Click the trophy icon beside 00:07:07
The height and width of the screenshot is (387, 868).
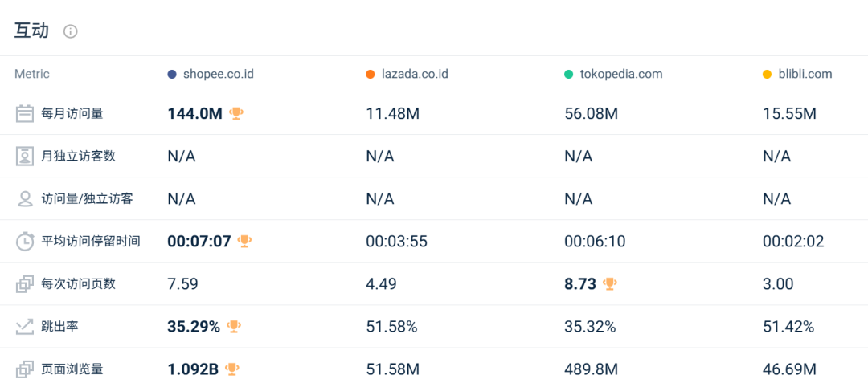coord(244,241)
